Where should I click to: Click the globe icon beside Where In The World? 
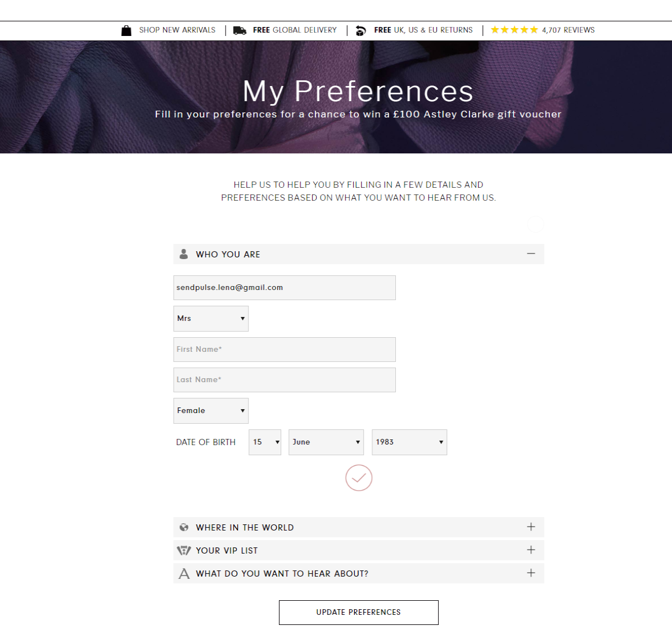(183, 527)
